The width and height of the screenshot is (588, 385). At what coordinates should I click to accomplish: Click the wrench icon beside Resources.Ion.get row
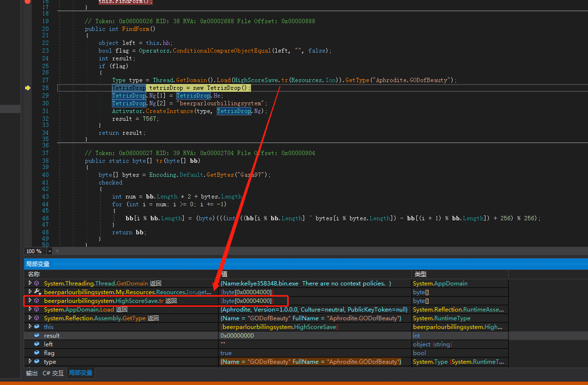pos(37,292)
